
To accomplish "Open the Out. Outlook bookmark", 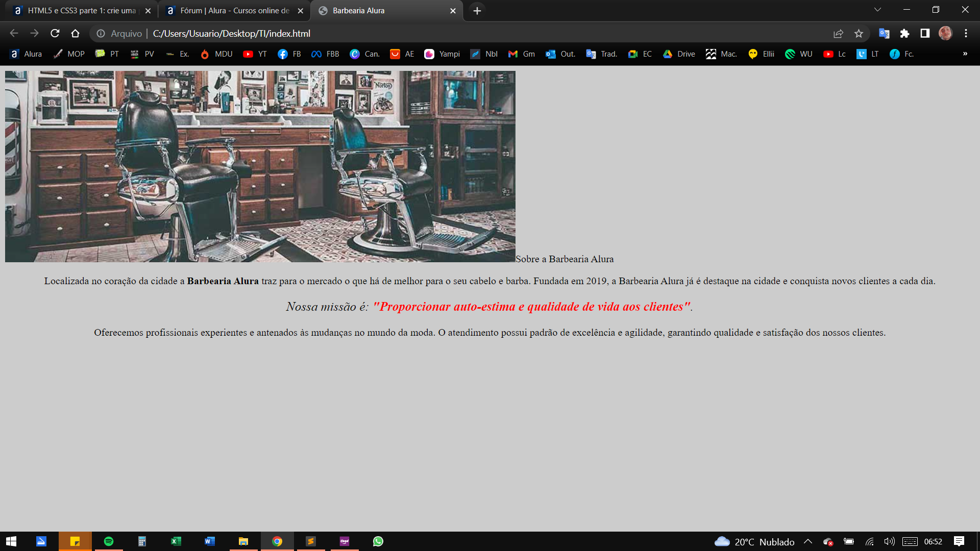I will pyautogui.click(x=560, y=54).
